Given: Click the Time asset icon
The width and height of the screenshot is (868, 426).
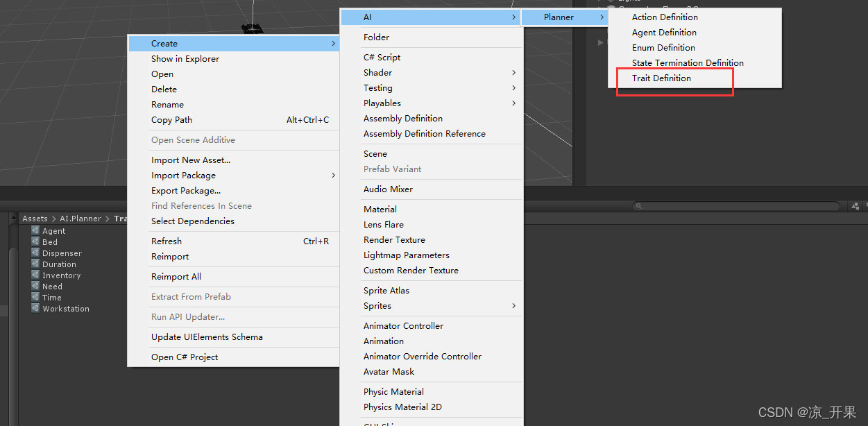Looking at the screenshot, I should 35,298.
